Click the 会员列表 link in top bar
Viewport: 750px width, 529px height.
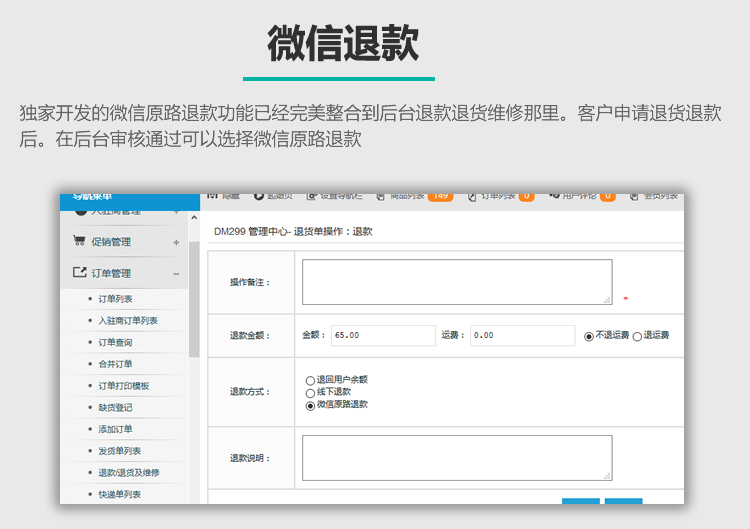click(660, 196)
